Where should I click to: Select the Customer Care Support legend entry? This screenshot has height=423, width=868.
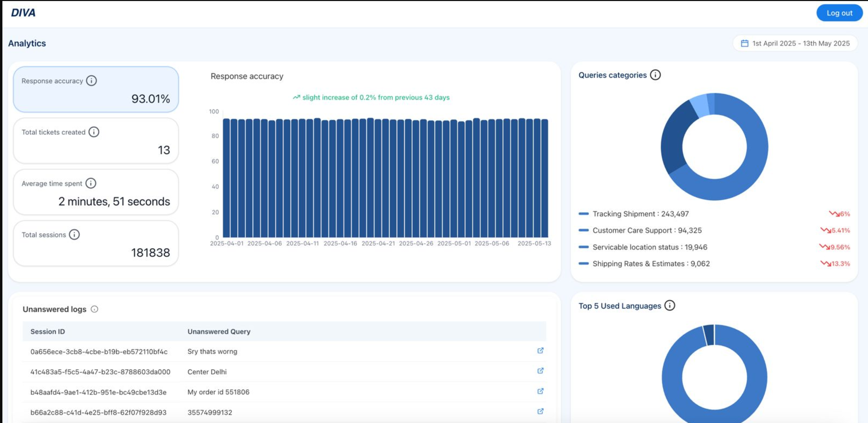(647, 230)
